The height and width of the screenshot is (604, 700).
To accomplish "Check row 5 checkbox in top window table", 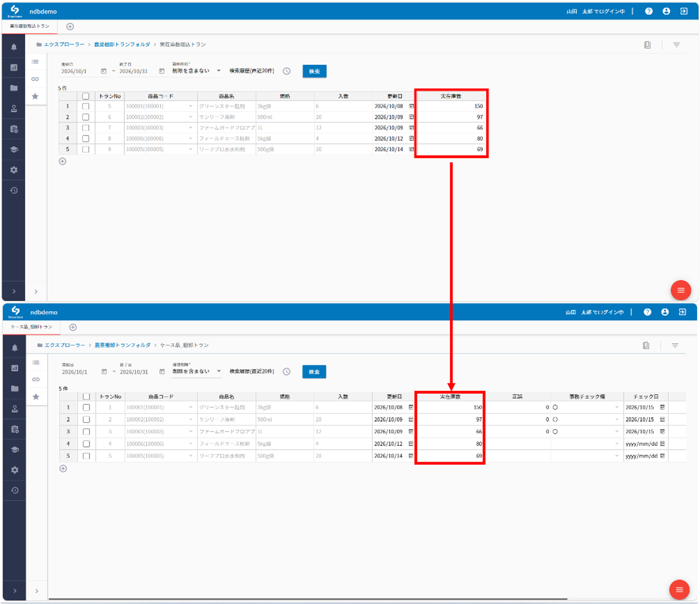I will pyautogui.click(x=86, y=149).
